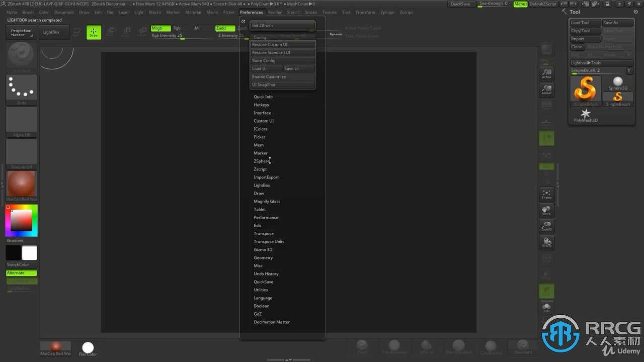The height and width of the screenshot is (362, 644).
Task: Select the hPolish brush shortcut
Action: point(427,347)
